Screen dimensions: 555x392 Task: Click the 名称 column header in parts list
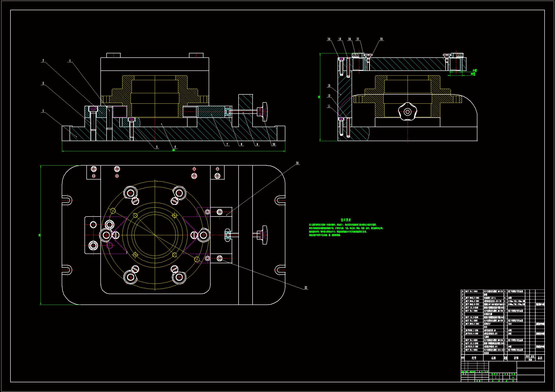click(x=493, y=358)
